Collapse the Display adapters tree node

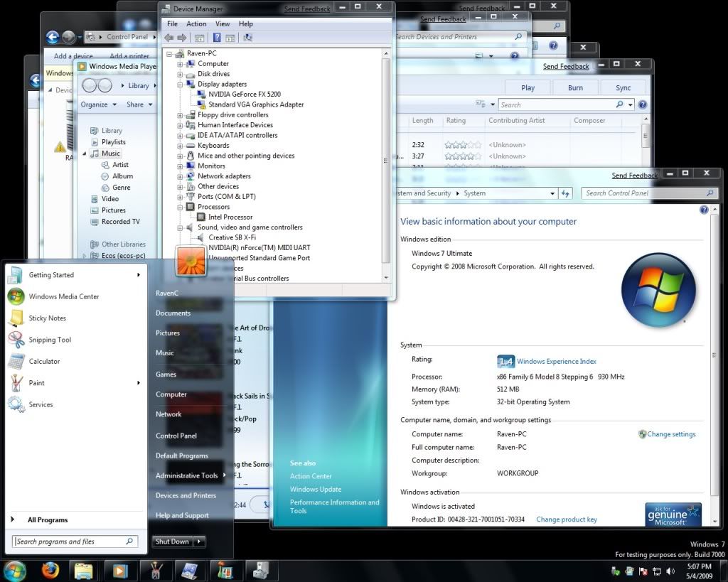[x=181, y=84]
